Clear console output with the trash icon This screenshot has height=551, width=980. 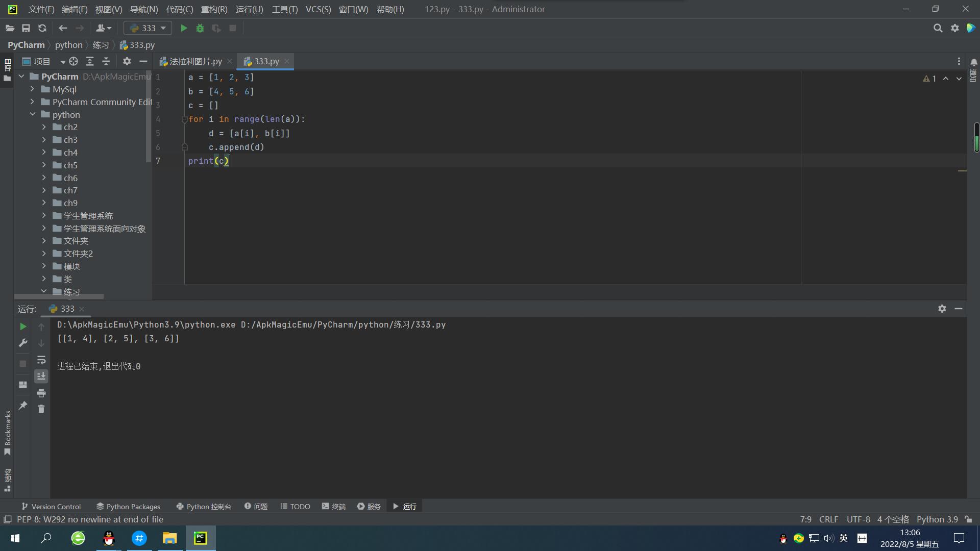coord(41,409)
